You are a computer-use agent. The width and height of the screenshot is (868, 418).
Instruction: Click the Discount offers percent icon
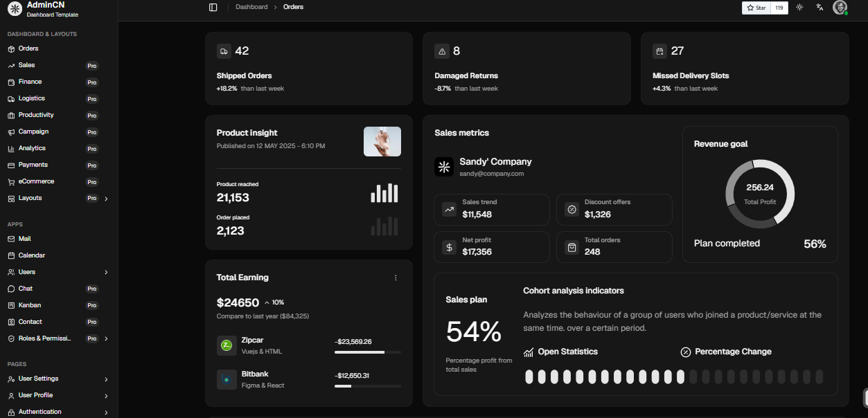click(572, 209)
